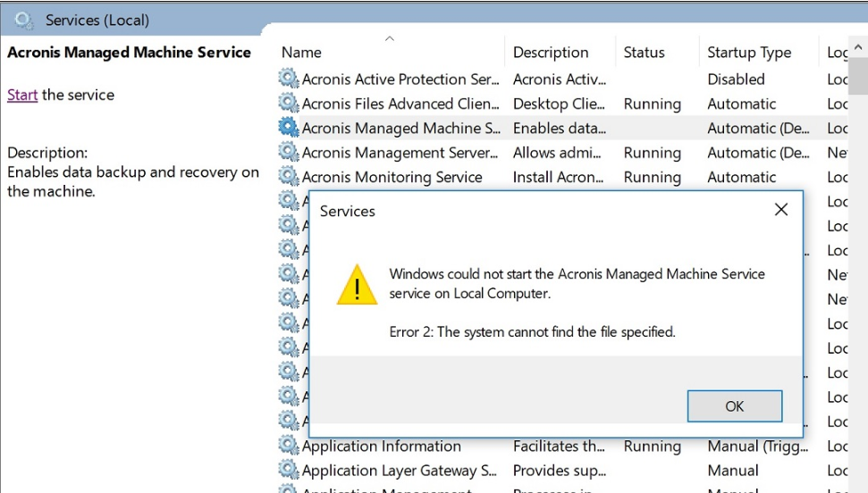The image size is (868, 493).
Task: Click the Services (Local) magnifier gear icon
Action: pyautogui.click(x=24, y=20)
